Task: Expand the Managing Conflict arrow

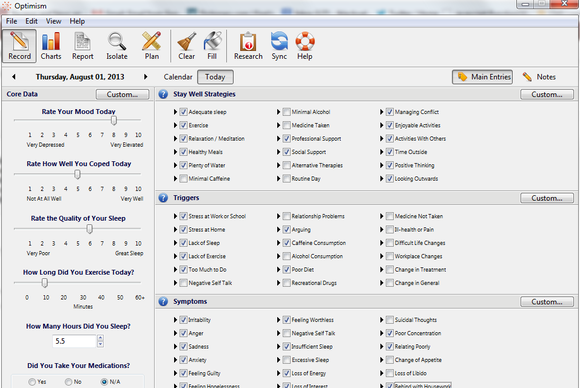Action: point(381,112)
